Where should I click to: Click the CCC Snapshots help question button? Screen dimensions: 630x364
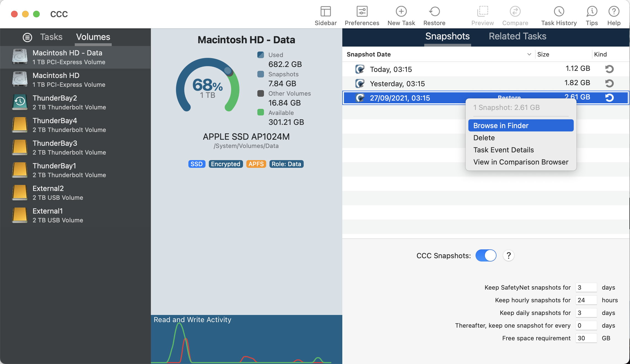point(508,255)
